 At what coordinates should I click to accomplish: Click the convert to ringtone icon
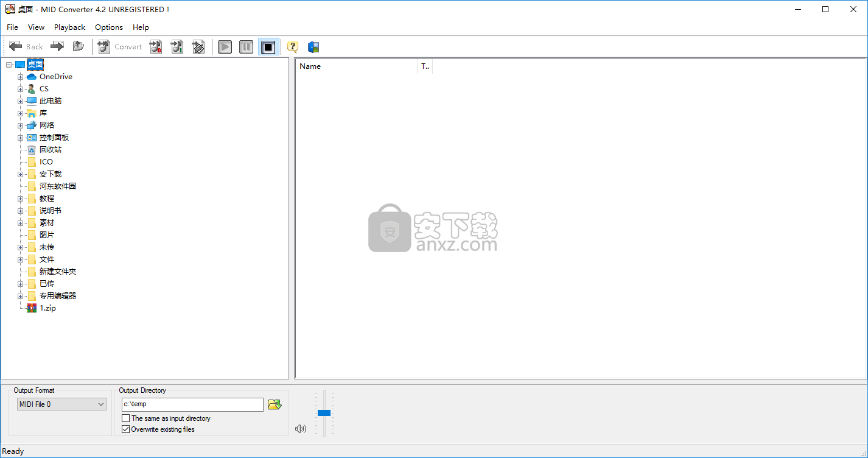click(x=198, y=47)
